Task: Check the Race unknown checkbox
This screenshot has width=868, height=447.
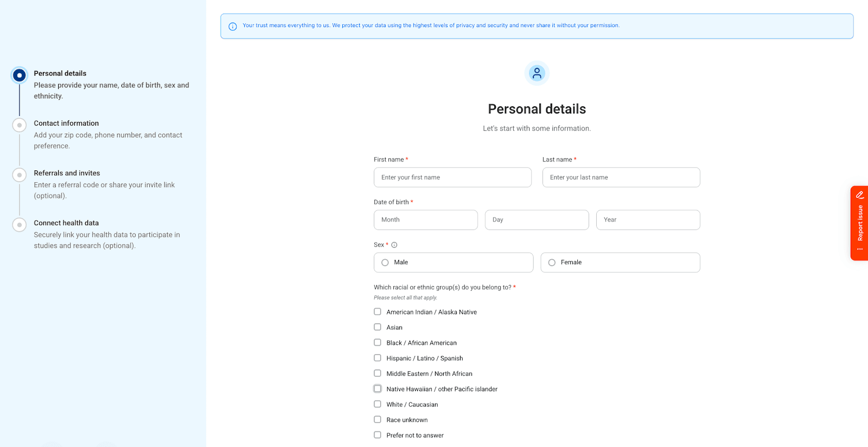Action: click(x=377, y=419)
